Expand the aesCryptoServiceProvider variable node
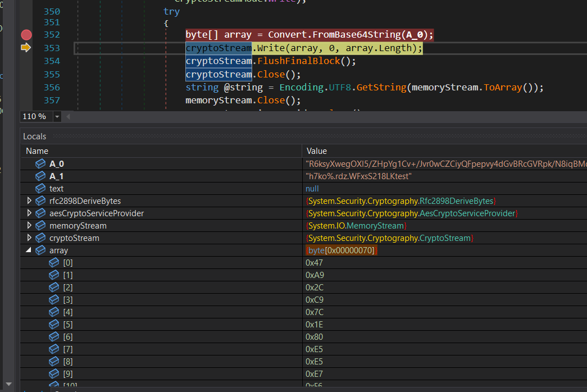 [x=29, y=213]
